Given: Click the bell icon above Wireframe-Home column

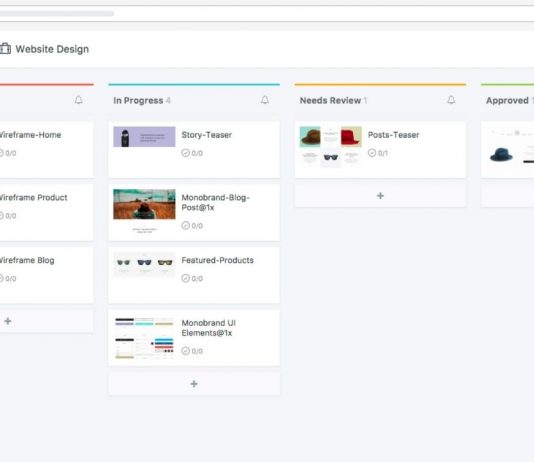Looking at the screenshot, I should tap(78, 100).
